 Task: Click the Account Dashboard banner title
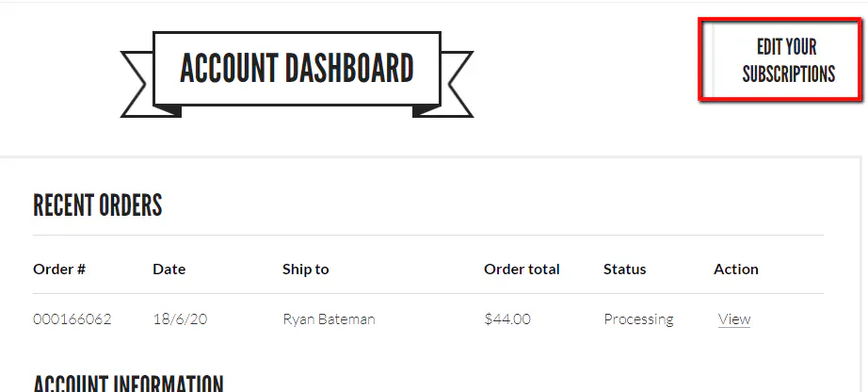(x=297, y=69)
